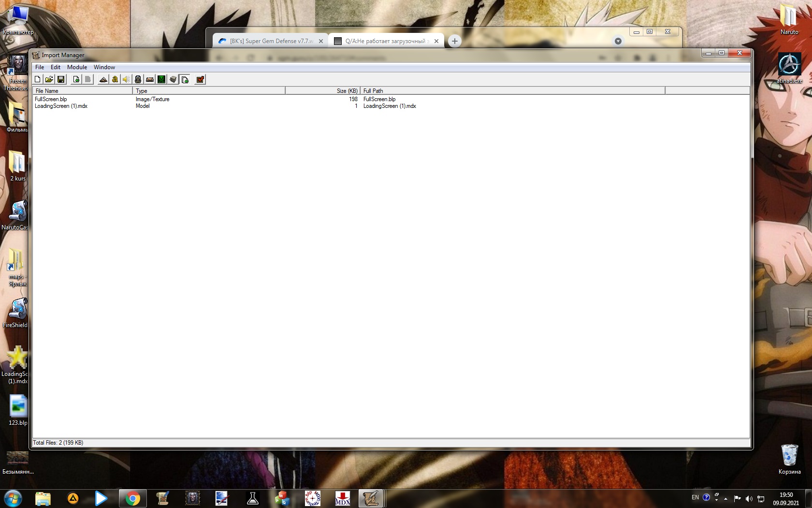Click the Import File toolbar icon
Screen dimensions: 812x508
point(76,79)
